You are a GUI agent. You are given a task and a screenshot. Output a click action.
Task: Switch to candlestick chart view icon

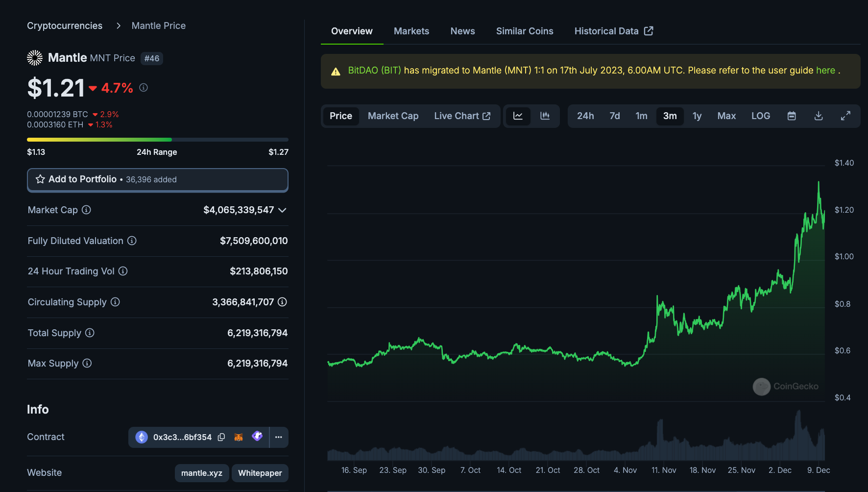545,116
